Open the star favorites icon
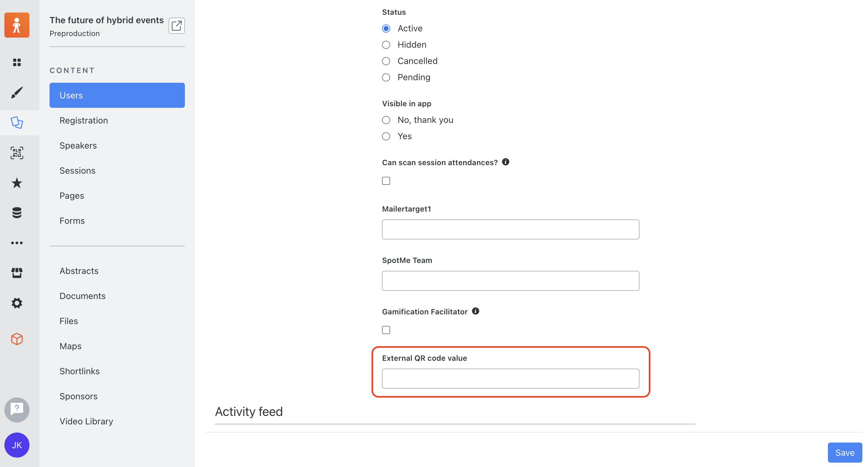The width and height of the screenshot is (868, 467). pyautogui.click(x=17, y=183)
